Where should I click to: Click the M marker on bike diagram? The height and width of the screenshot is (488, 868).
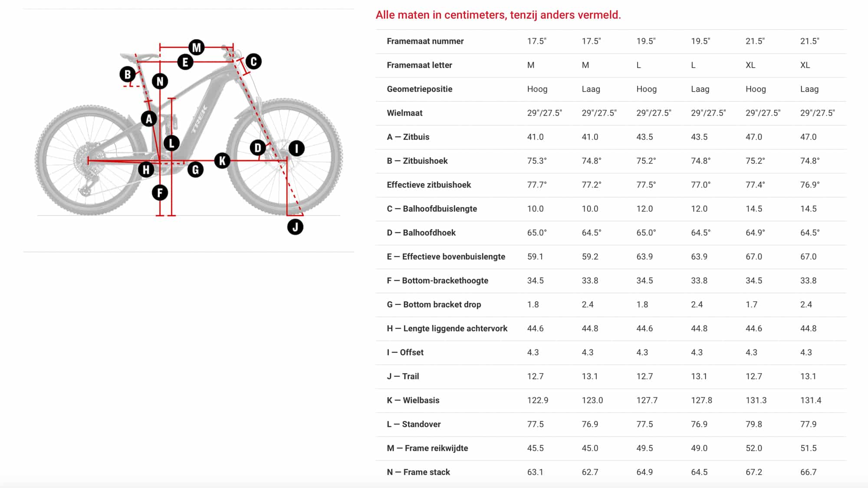[x=197, y=47]
